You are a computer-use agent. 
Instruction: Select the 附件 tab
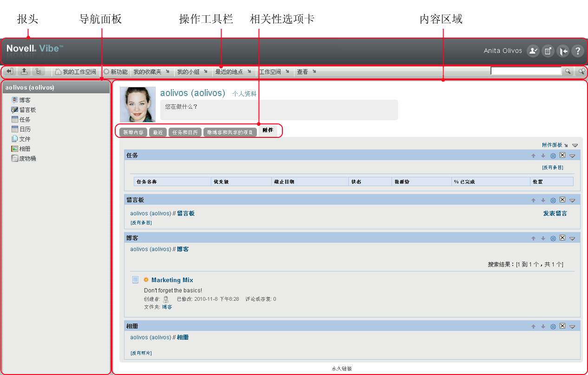(x=268, y=131)
